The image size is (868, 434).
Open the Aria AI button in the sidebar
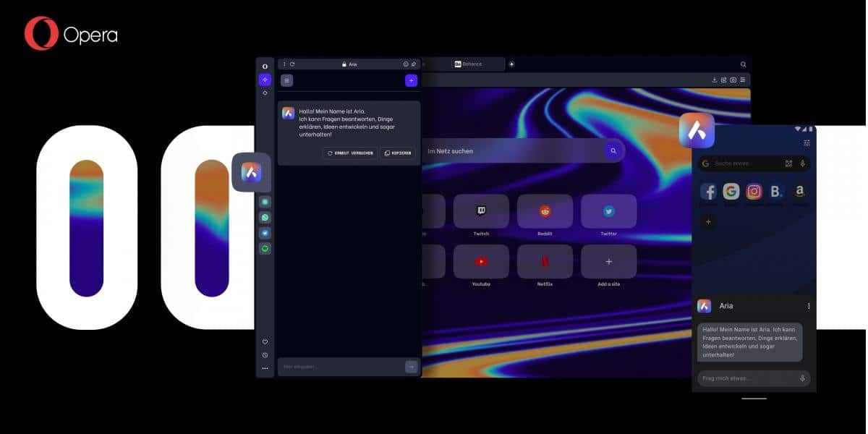265,80
